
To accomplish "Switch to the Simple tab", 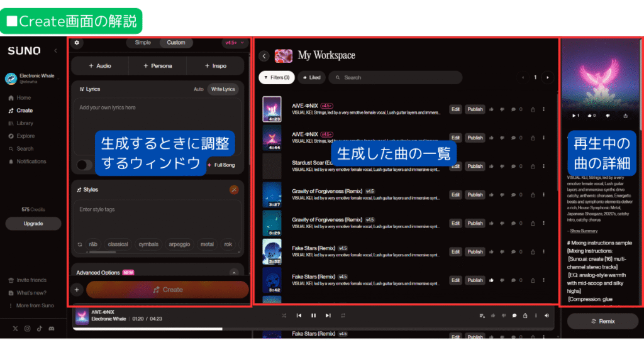I will [143, 43].
